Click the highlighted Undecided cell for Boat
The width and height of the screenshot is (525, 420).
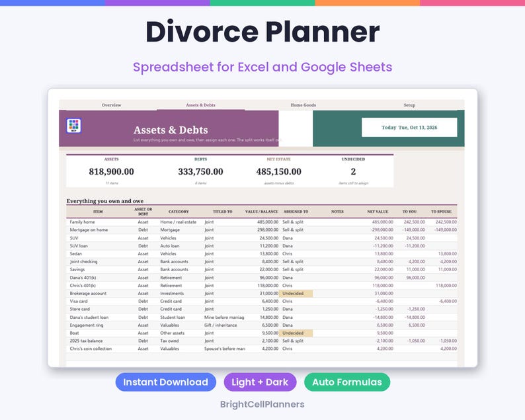[296, 333]
